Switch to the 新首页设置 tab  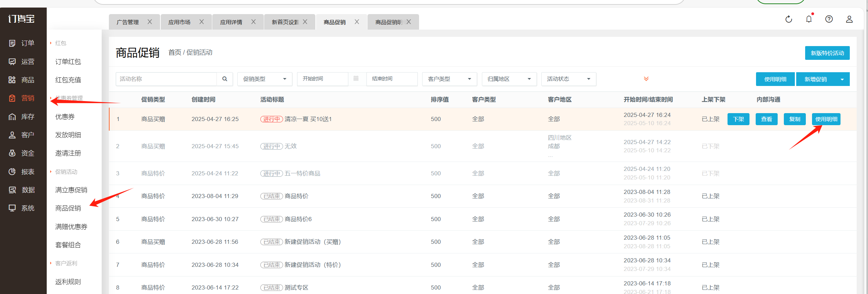(x=285, y=22)
